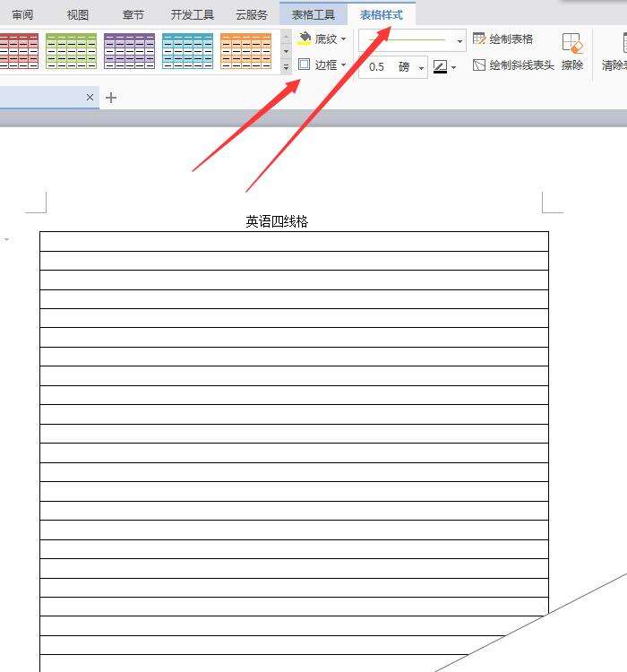
Task: Open the line weight 0.5 磅 dropdown
Action: pos(421,68)
